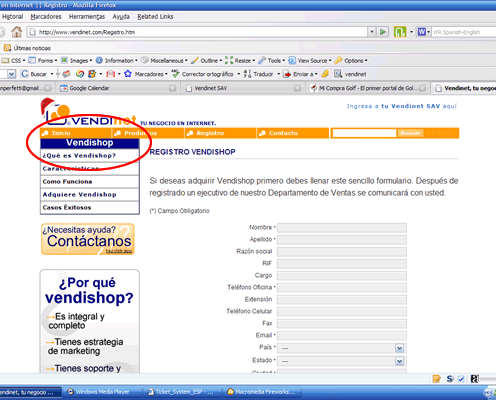Open the Miscellaneous developer toolbar menu
The width and height of the screenshot is (496, 400).
[164, 61]
